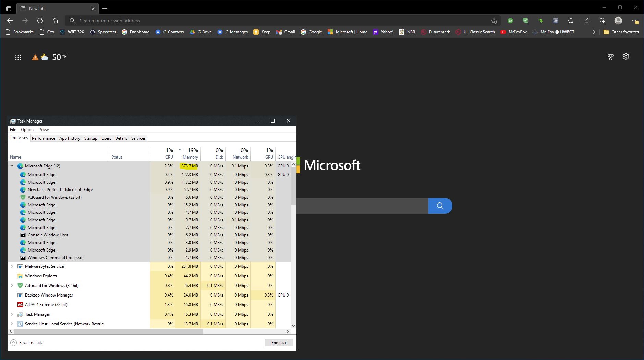Open a new tab with plus icon
Screen dimensions: 644x360
(105, 8)
